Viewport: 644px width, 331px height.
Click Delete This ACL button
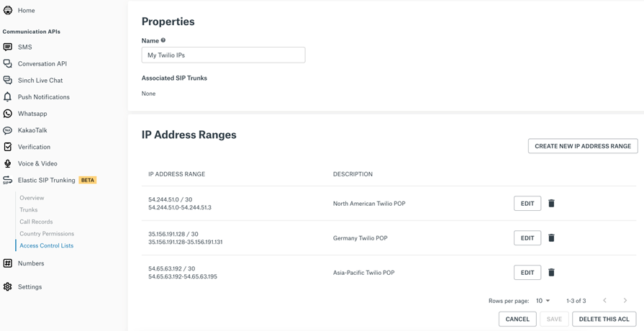point(604,319)
